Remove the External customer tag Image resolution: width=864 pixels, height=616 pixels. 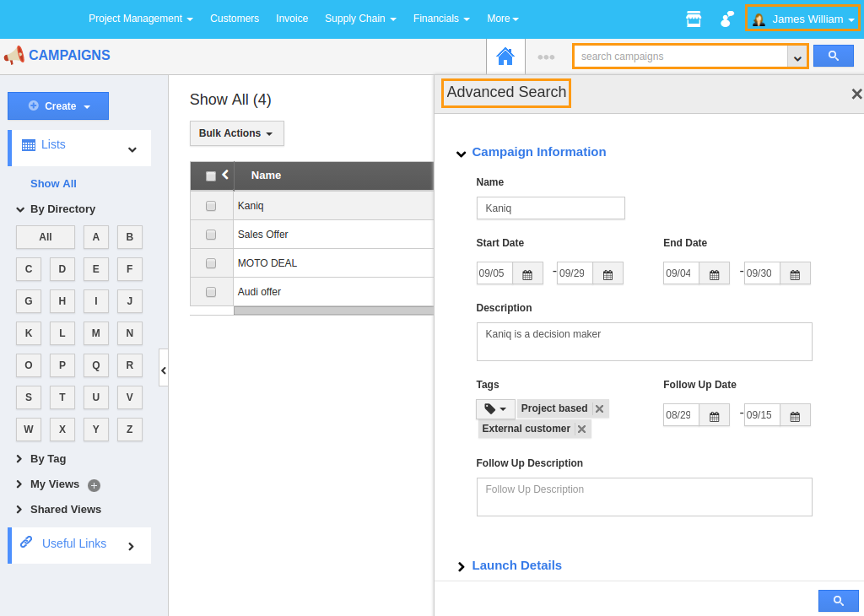(581, 430)
